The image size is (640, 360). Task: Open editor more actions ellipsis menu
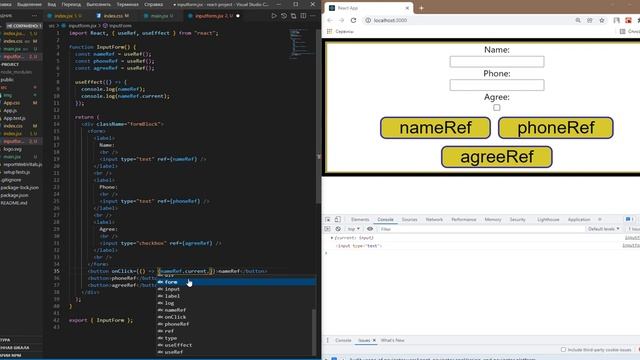tap(313, 16)
